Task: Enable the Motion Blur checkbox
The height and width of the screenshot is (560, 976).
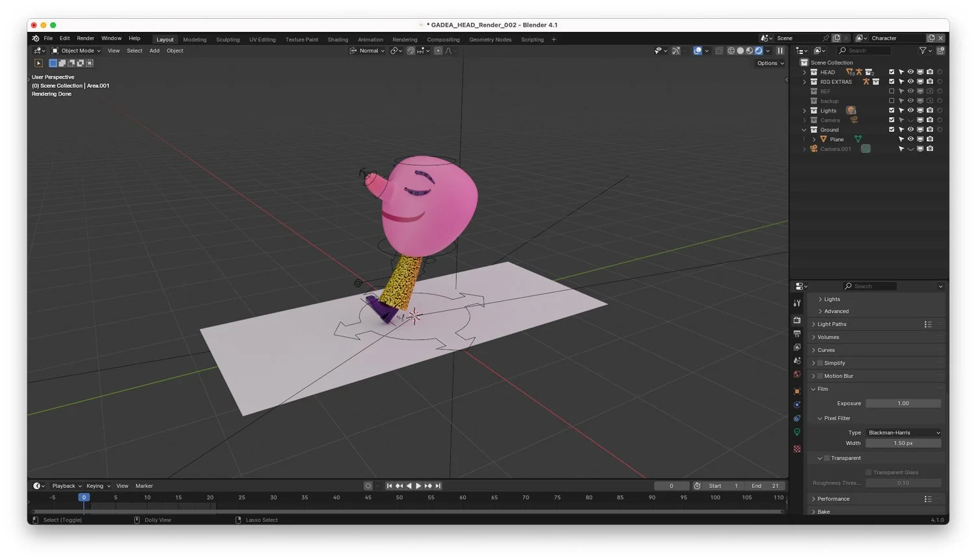Action: point(820,376)
